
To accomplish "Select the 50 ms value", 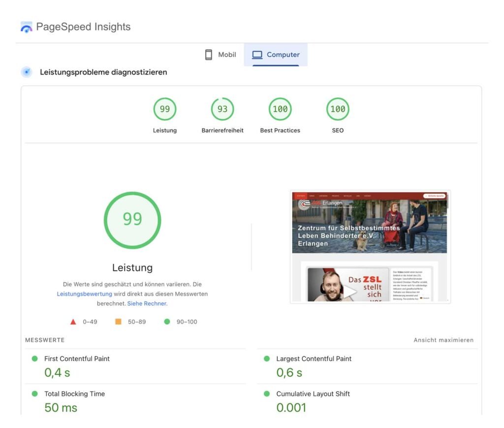I will click(61, 408).
